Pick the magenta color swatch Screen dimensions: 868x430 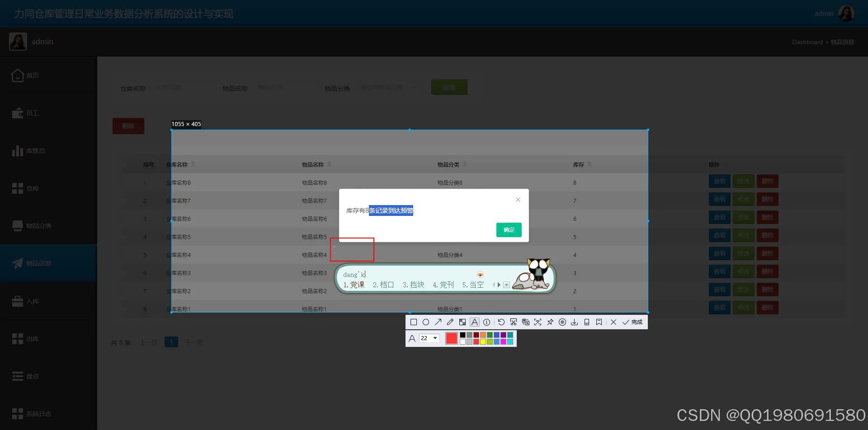point(503,342)
